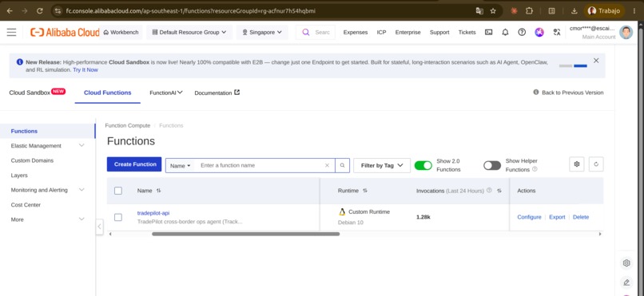Open the FunctionAI dropdown tab
Viewport: 644px width, 296px height.
166,93
